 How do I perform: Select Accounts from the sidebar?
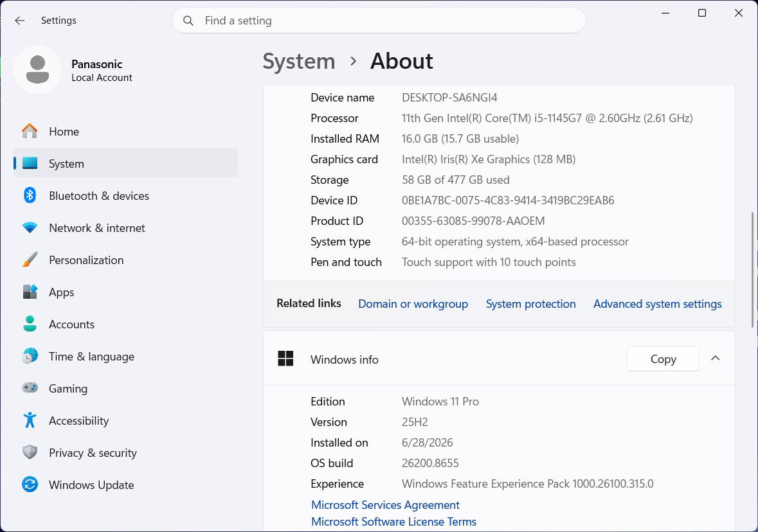click(125, 324)
